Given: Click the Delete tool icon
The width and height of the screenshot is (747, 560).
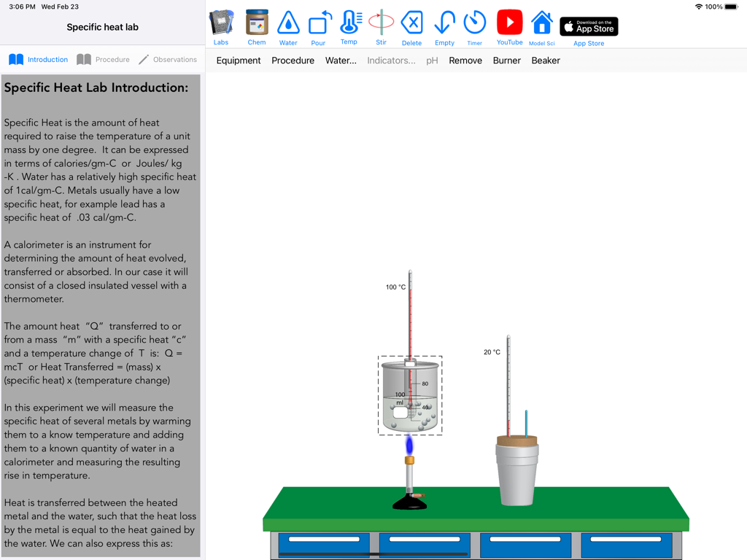Looking at the screenshot, I should tap(411, 22).
